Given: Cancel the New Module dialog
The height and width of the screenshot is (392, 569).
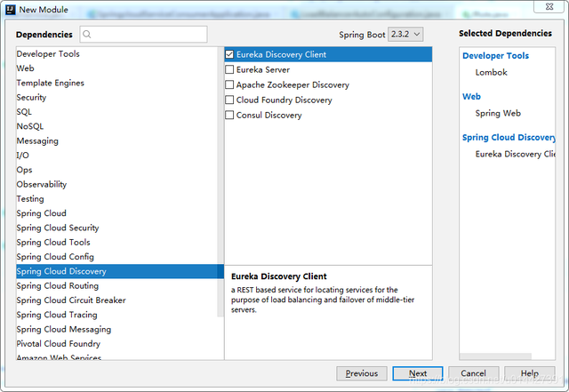Looking at the screenshot, I should point(473,373).
